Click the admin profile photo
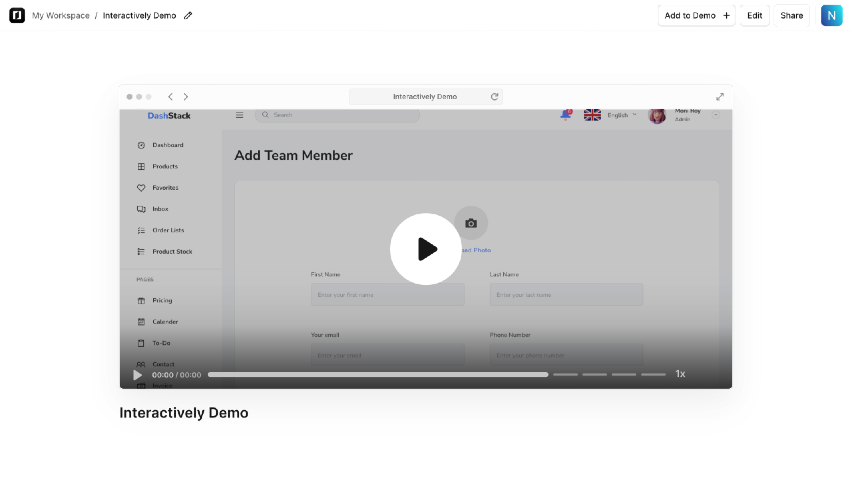 point(657,116)
